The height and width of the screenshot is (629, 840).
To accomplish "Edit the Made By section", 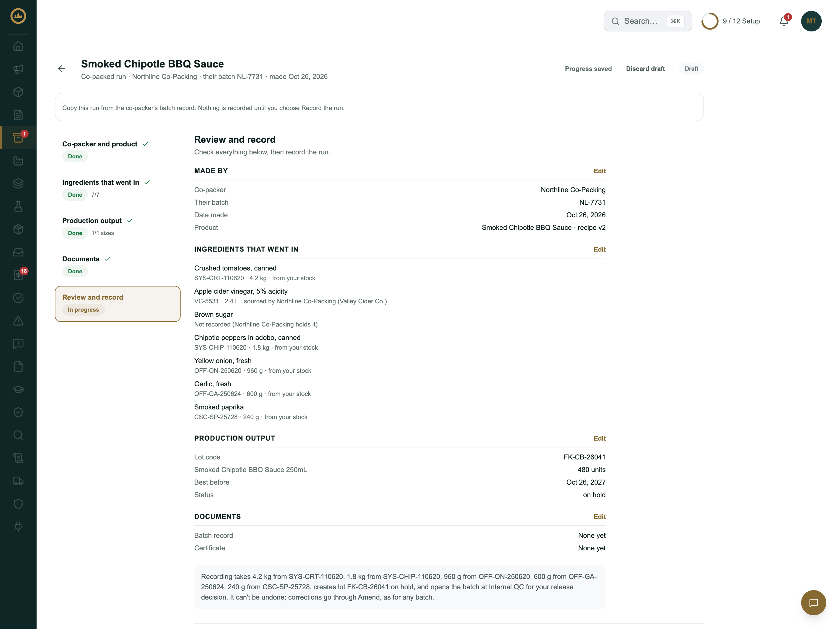I will pos(599,171).
